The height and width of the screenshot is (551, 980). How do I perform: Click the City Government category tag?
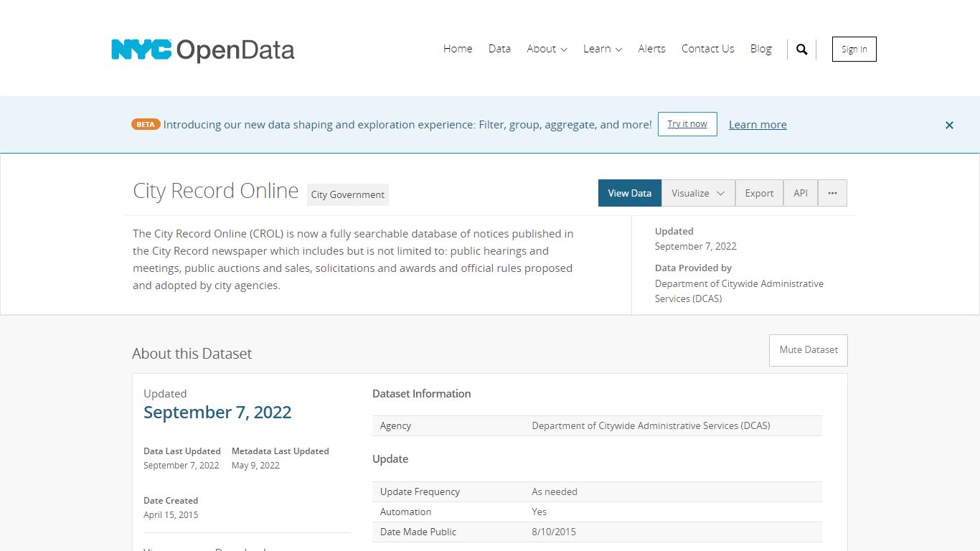coord(348,194)
